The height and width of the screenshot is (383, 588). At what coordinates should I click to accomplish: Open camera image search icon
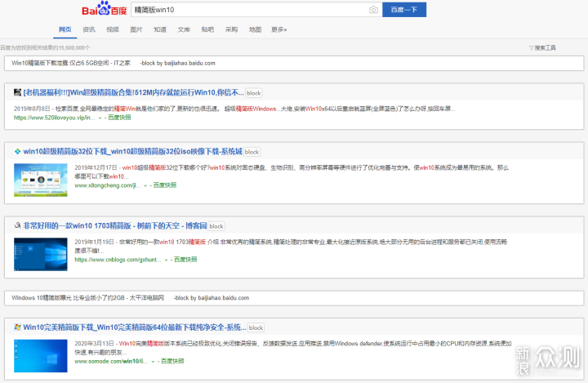point(373,10)
